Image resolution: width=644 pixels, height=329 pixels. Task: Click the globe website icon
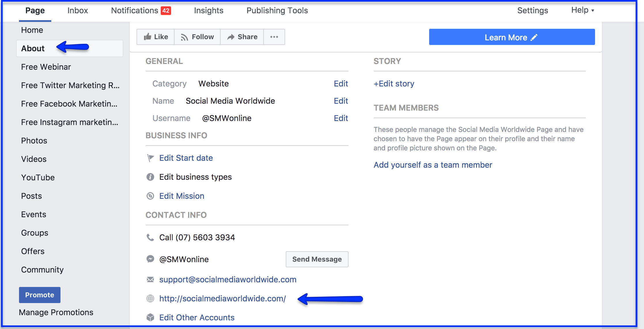coord(150,298)
